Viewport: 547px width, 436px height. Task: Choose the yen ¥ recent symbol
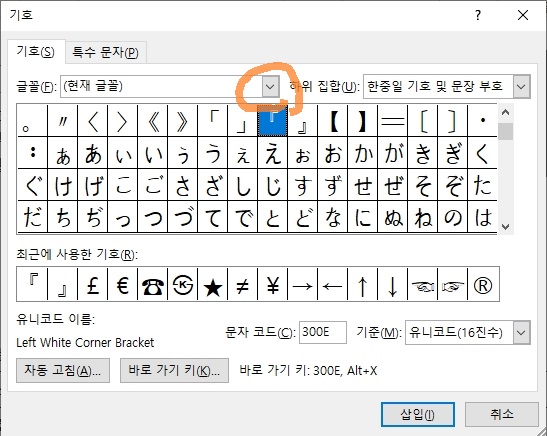[x=272, y=284]
